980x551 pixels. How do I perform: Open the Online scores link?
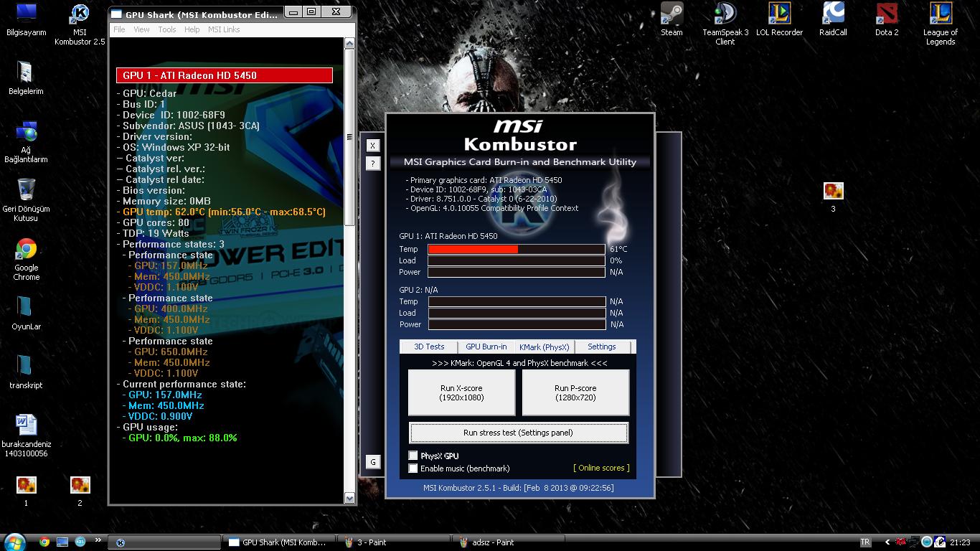tap(601, 468)
